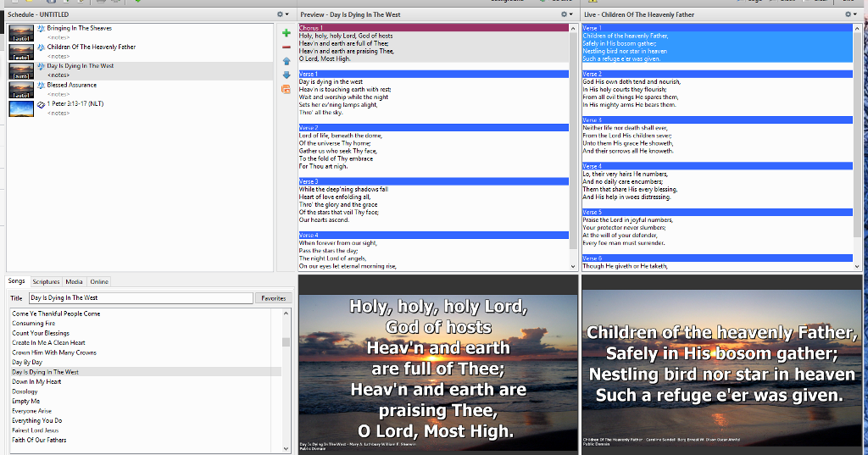Screen dimensions: 868x455
Task: Click scroll up arrow in Preview slide list
Action: tap(573, 28)
